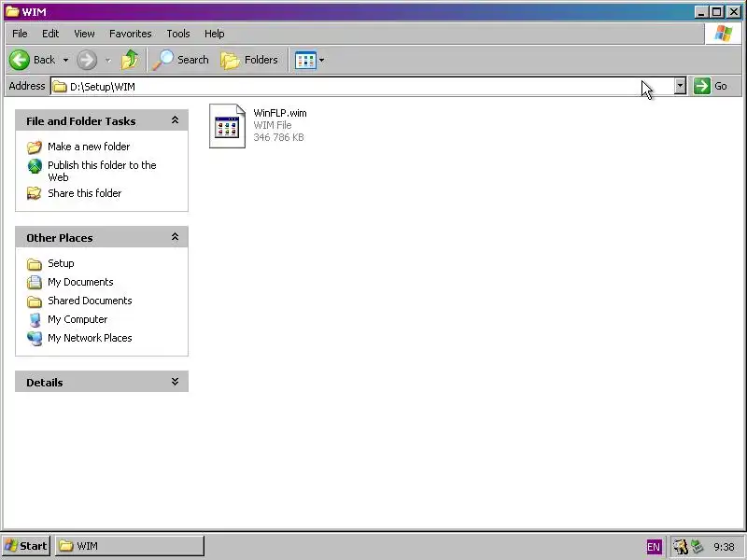
Task: Expand the Details panel
Action: [x=175, y=382]
